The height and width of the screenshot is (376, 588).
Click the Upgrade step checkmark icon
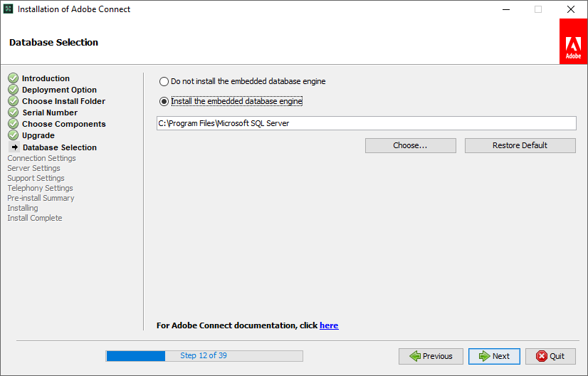click(x=13, y=135)
